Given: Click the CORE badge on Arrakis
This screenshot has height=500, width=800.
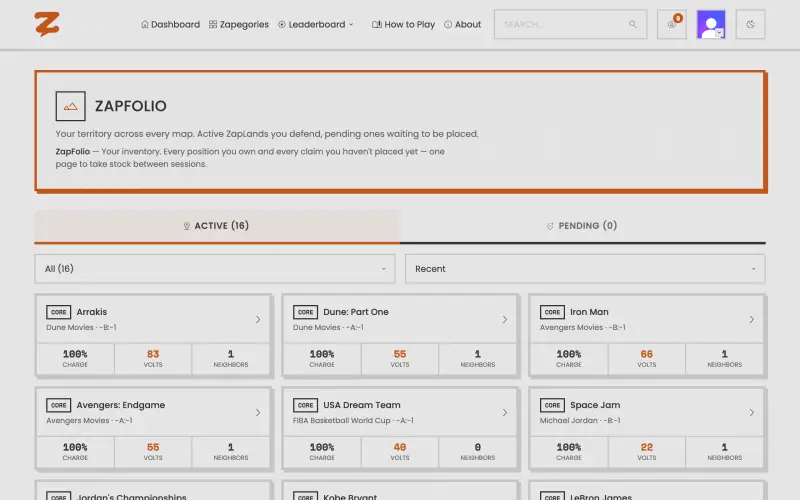Looking at the screenshot, I should pyautogui.click(x=59, y=312).
